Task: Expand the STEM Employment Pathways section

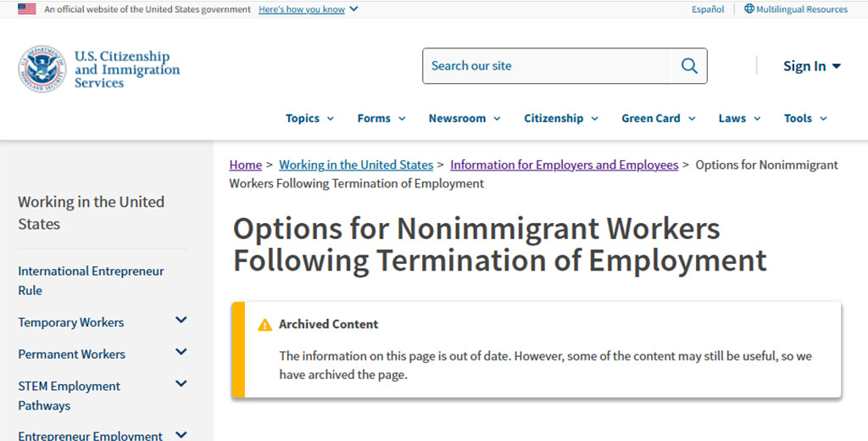Action: 181,384
